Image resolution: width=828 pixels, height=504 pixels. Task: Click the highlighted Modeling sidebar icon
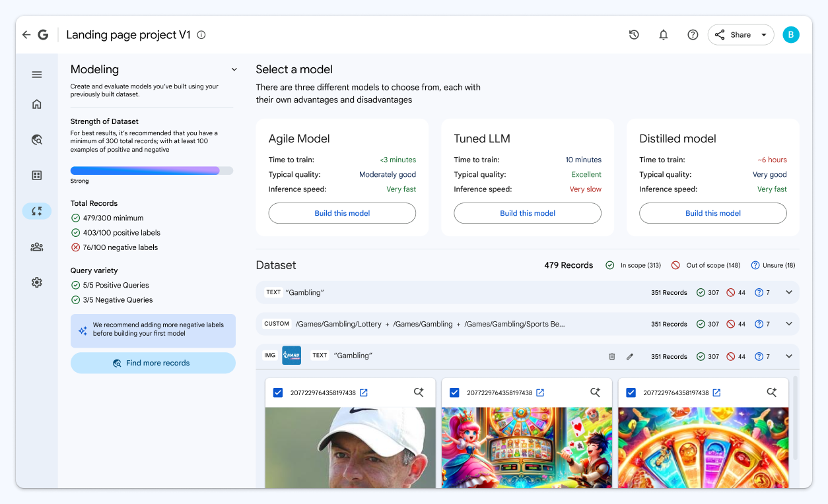click(36, 210)
